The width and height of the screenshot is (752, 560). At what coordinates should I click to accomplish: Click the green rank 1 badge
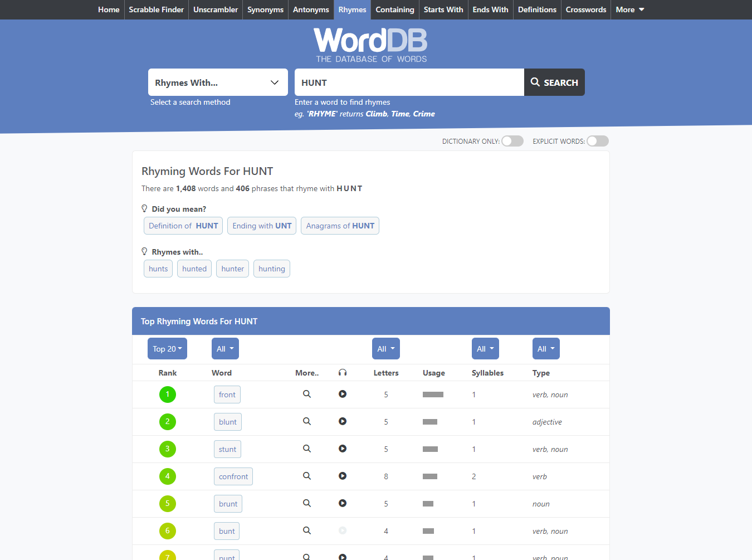pos(168,395)
